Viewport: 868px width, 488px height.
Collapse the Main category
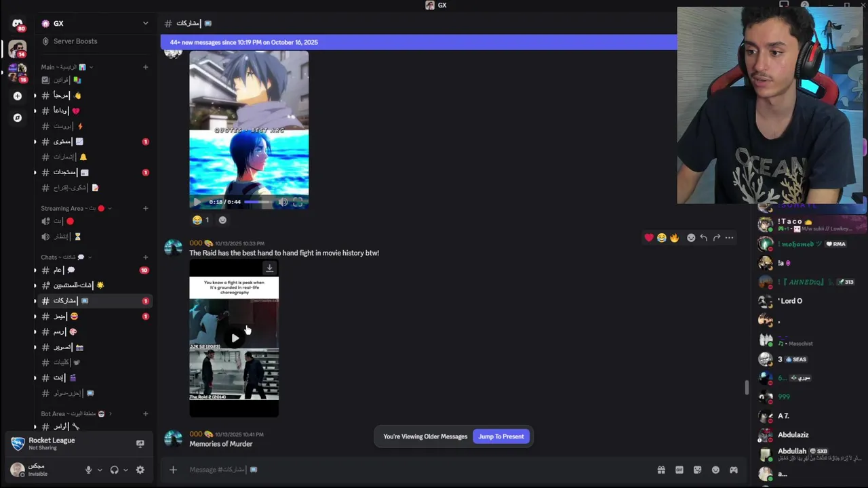tap(67, 67)
